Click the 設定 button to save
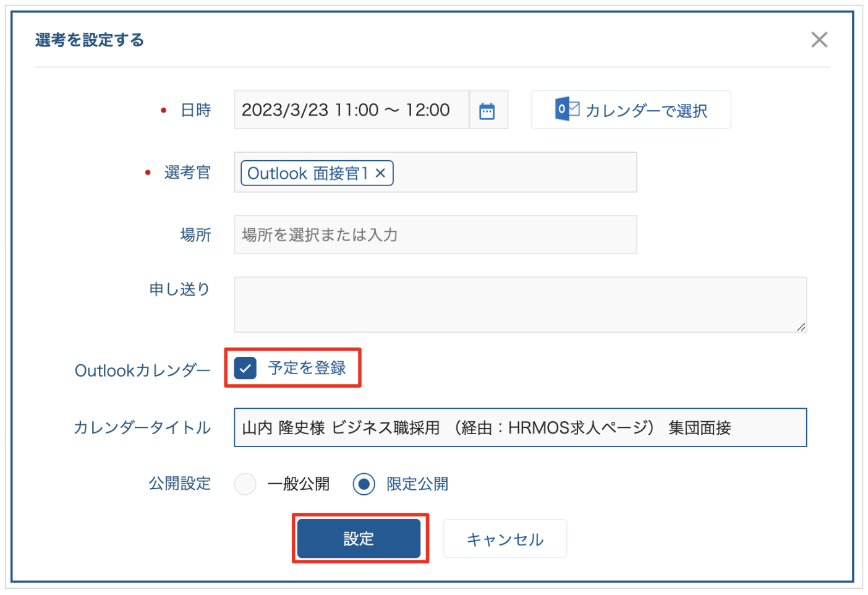The image size is (868, 595). 359,539
